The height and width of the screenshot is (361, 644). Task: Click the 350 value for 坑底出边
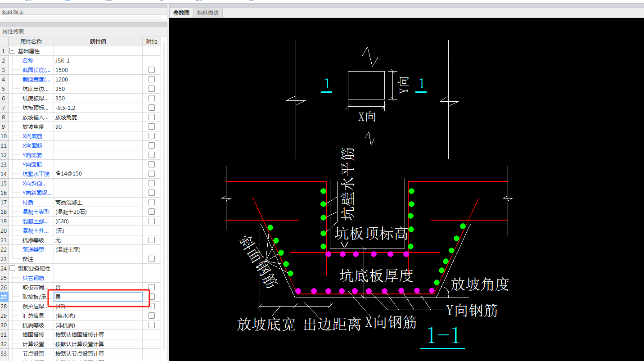coord(98,89)
